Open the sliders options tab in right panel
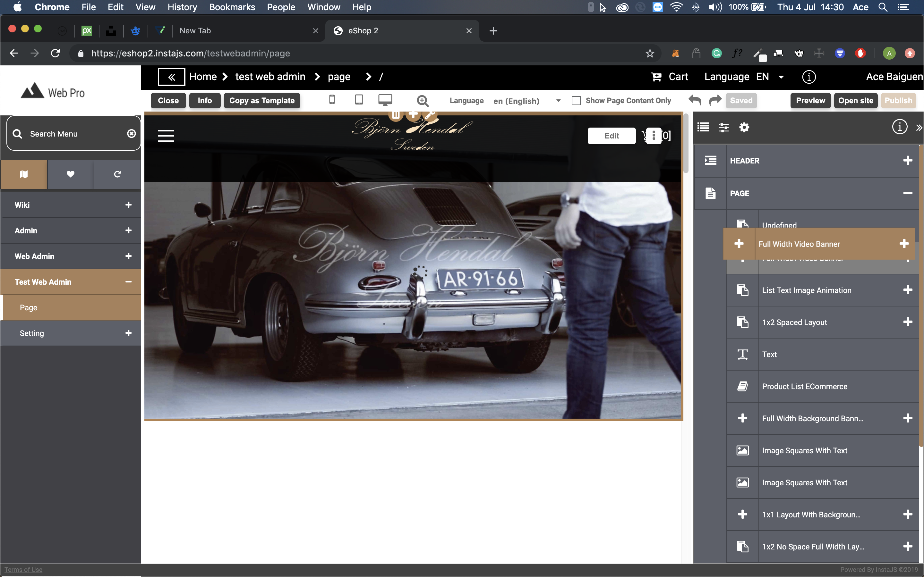The width and height of the screenshot is (924, 577). click(x=723, y=127)
